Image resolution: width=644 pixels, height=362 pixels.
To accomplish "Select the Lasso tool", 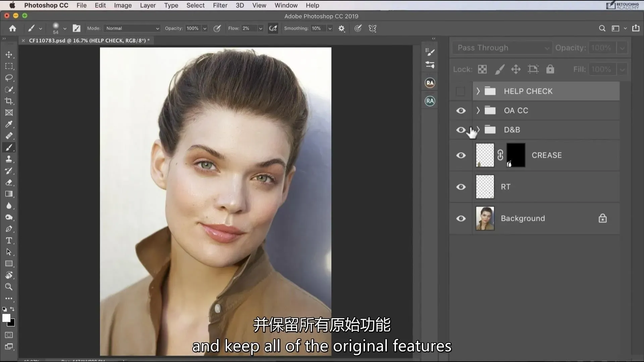I will (9, 78).
